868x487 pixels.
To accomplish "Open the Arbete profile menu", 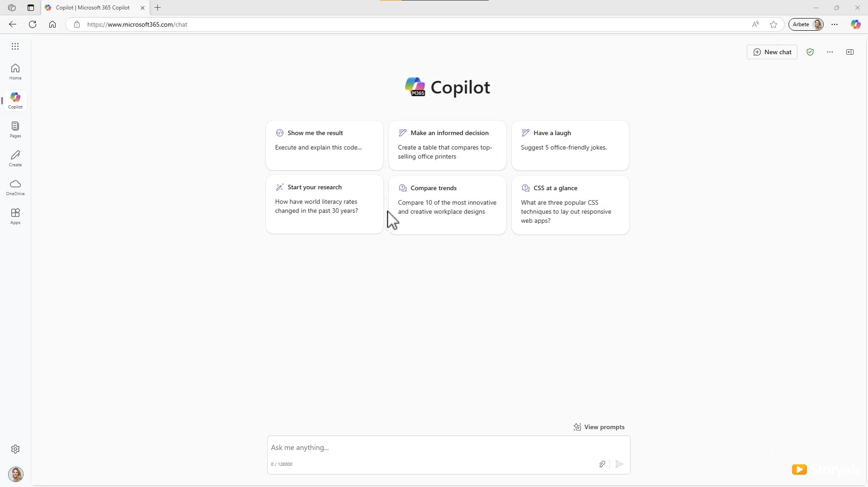I will point(806,24).
